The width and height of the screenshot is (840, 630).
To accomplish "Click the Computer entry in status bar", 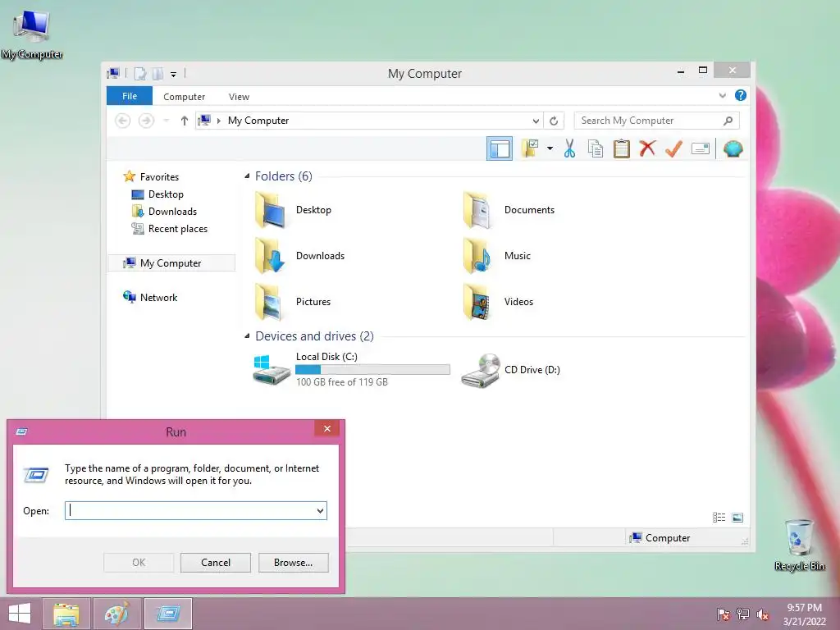I will [660, 538].
